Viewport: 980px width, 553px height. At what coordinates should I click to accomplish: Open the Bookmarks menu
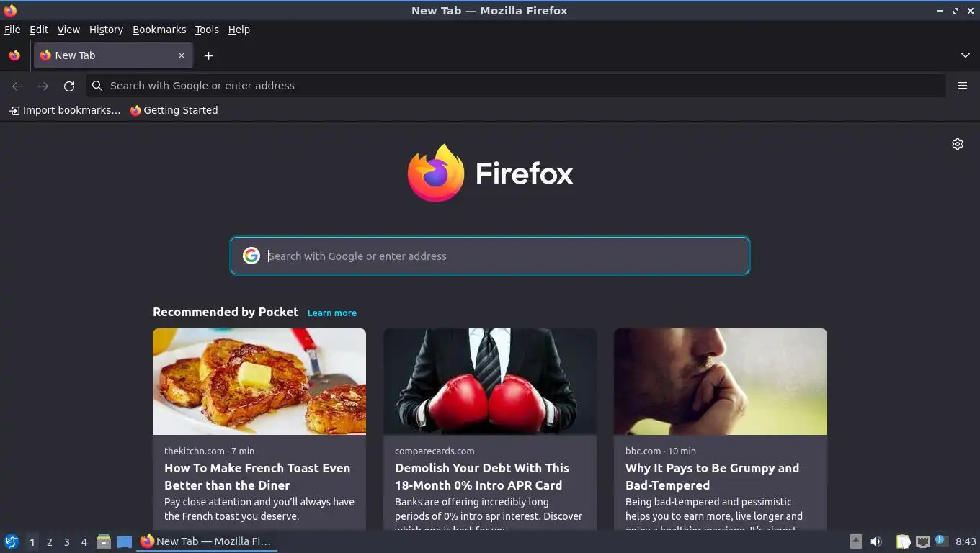click(x=159, y=30)
